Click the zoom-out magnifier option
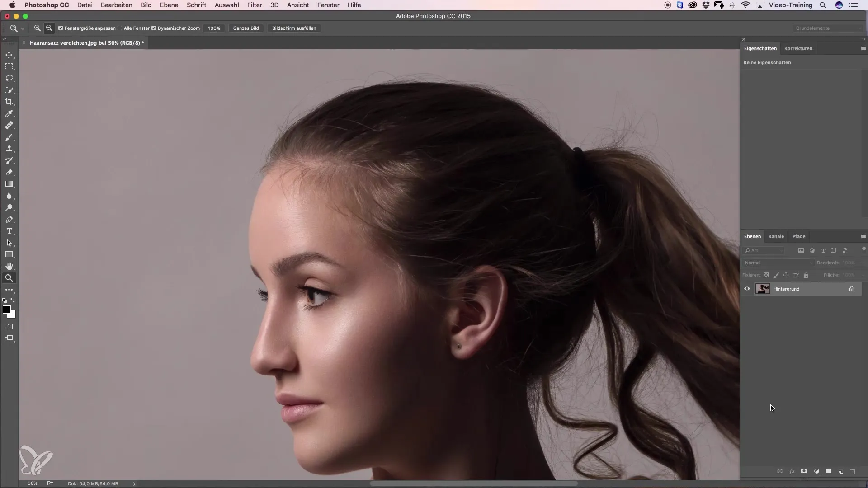This screenshot has height=488, width=868. coord(49,28)
